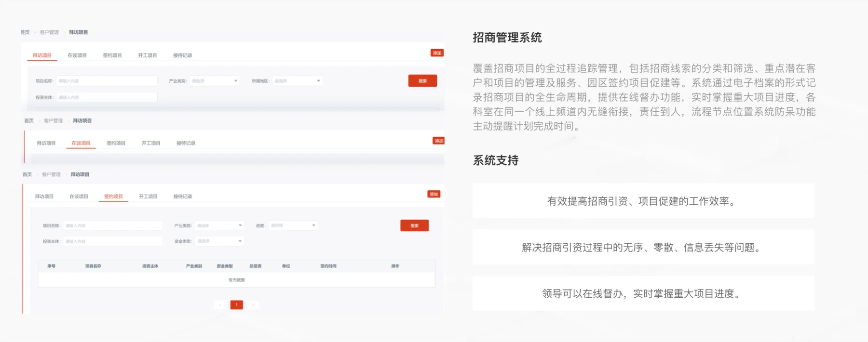Expand the 进度 dropdown

point(293,225)
